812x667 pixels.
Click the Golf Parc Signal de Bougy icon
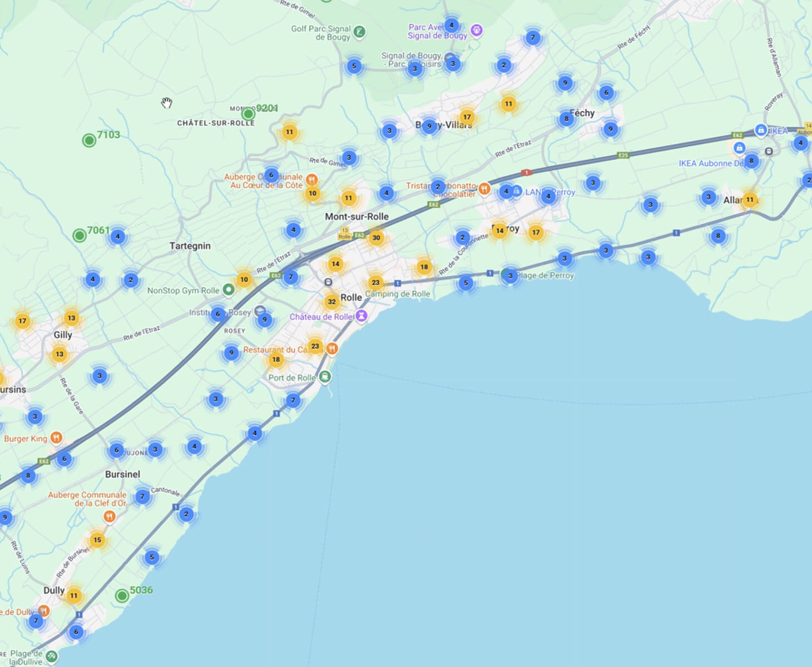[x=360, y=32]
